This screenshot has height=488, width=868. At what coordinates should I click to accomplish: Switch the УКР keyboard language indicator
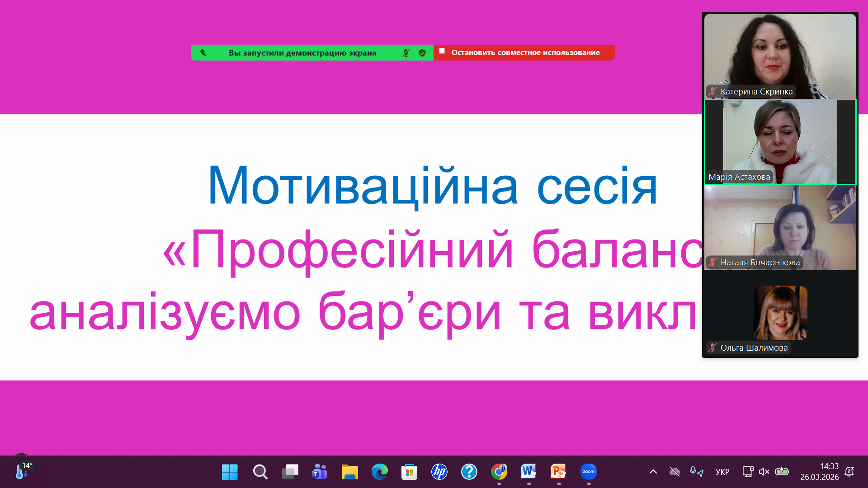[x=722, y=472]
